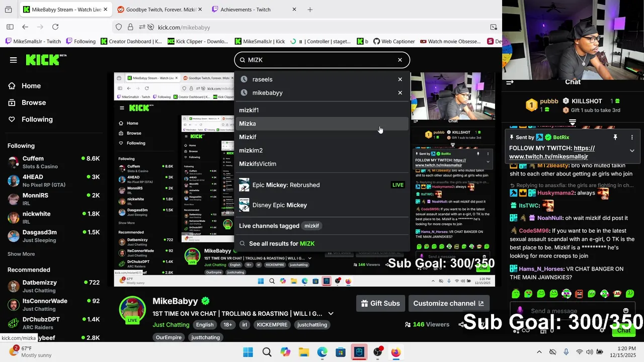Open Cuffem channel in Following list
The image size is (644, 362).
(x=54, y=162)
